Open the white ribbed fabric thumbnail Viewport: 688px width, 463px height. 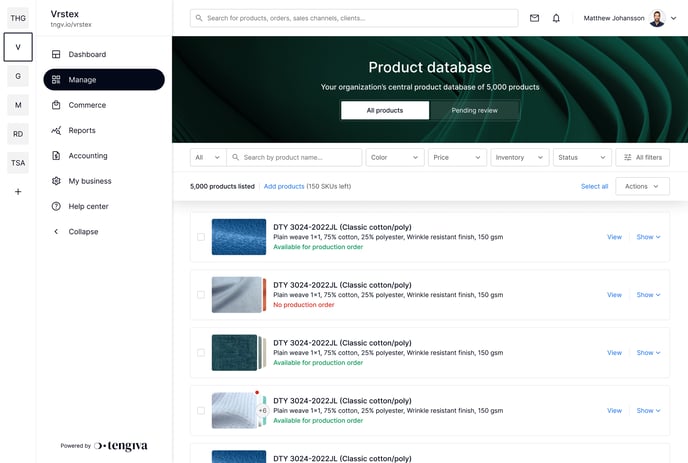(x=234, y=411)
